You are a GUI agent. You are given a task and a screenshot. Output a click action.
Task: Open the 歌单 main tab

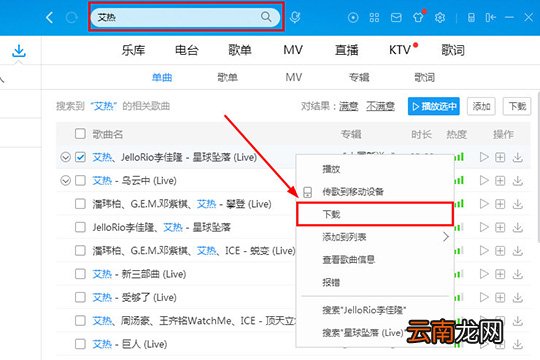click(240, 50)
